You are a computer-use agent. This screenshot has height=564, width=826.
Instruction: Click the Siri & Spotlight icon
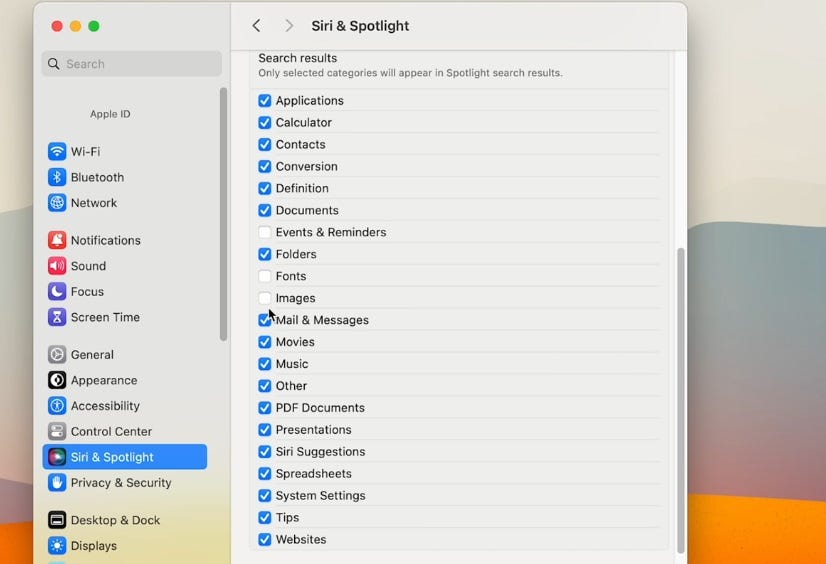tap(57, 457)
